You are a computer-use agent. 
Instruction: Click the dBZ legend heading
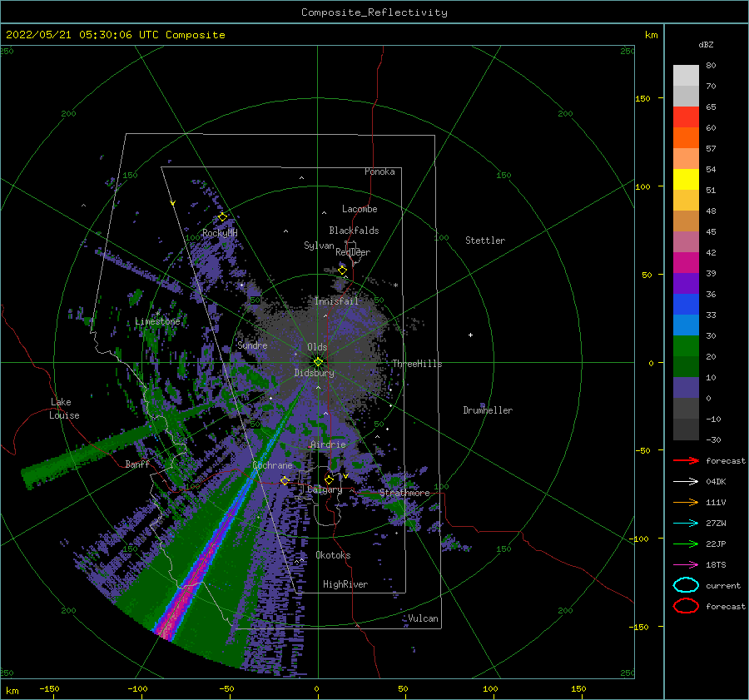point(706,44)
